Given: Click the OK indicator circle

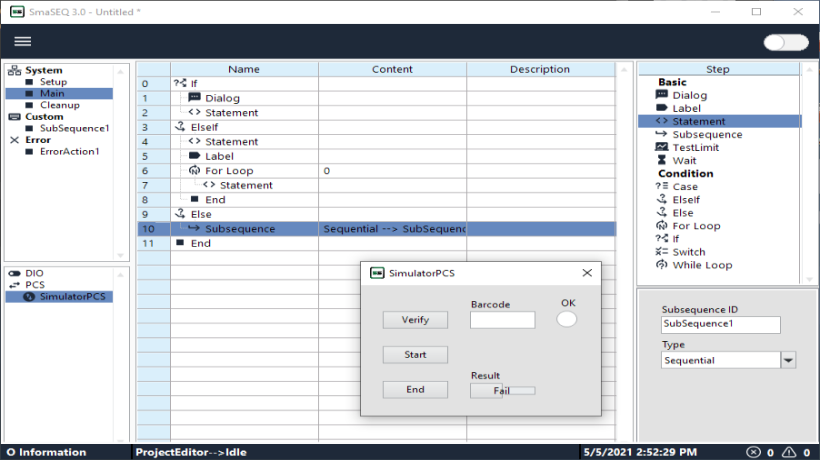Looking at the screenshot, I should 566,319.
